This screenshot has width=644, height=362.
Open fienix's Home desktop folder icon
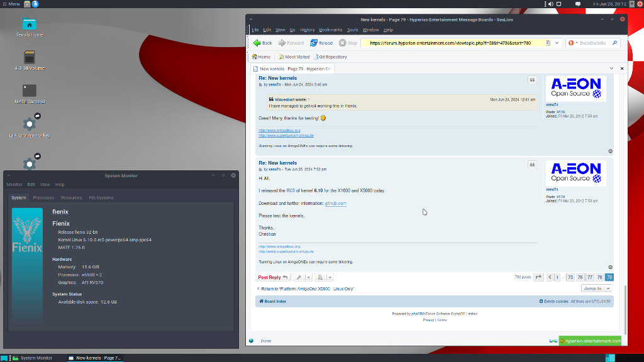29,28
